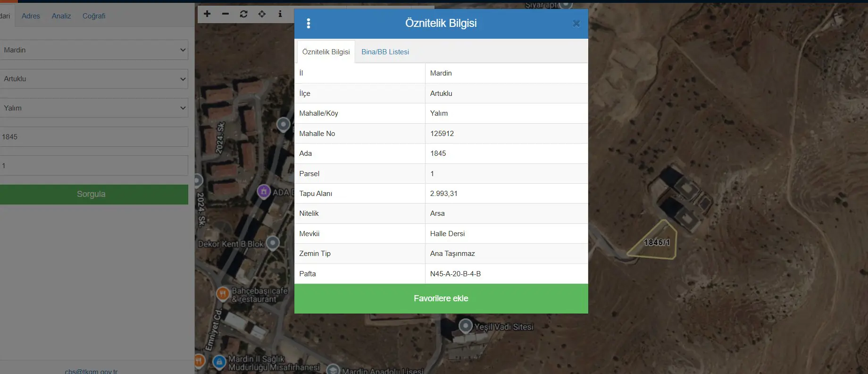Viewport: 868px width, 374px height.
Task: Click the Mahalle No value 125912
Action: (442, 134)
